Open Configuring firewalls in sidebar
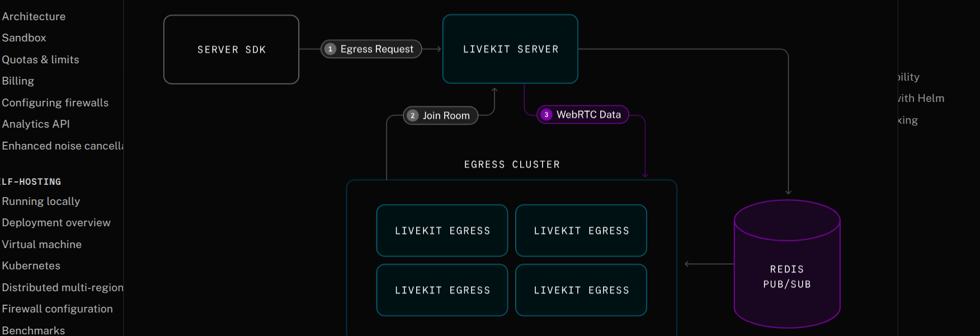Screen dimensions: 980x336 (55, 102)
